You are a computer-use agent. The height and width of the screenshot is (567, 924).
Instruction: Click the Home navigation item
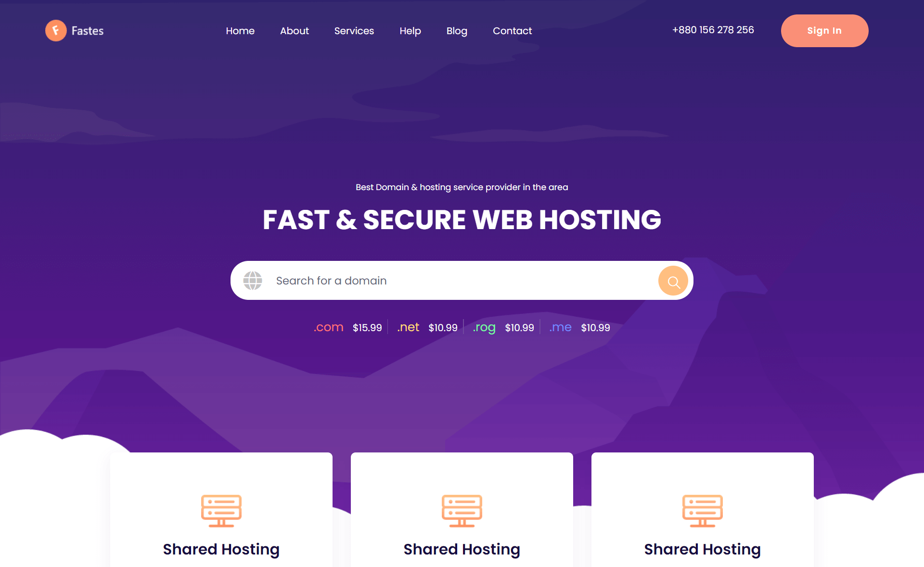click(x=240, y=30)
